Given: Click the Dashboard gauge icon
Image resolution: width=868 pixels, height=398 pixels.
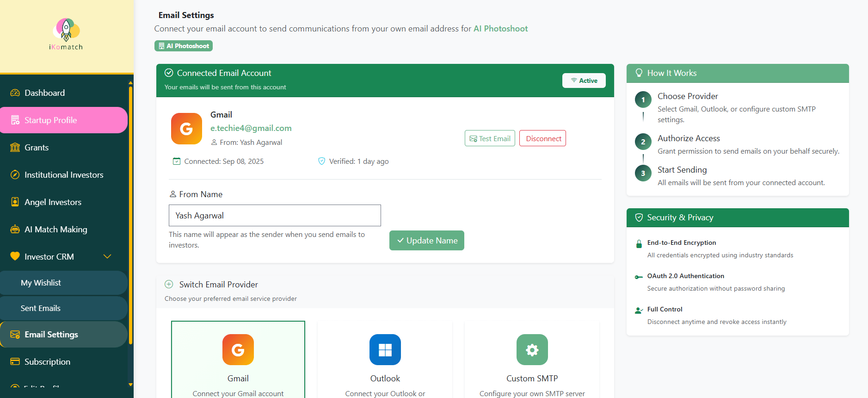Looking at the screenshot, I should pyautogui.click(x=15, y=93).
